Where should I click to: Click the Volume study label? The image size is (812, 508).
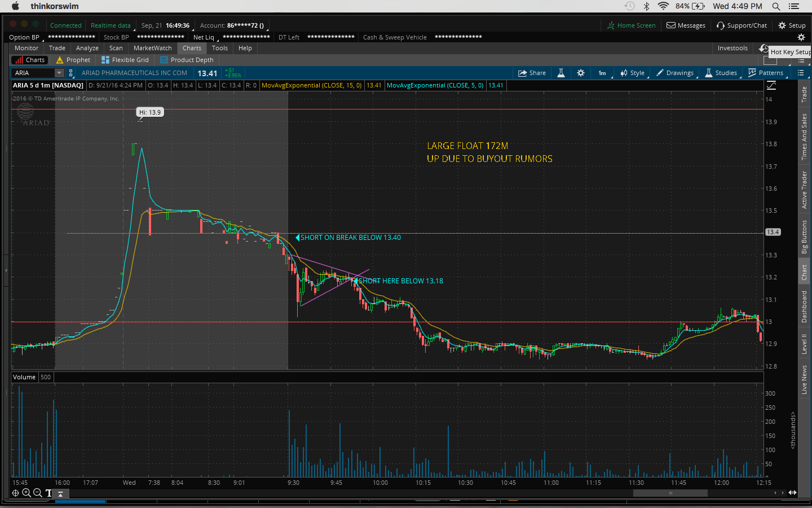click(x=24, y=377)
